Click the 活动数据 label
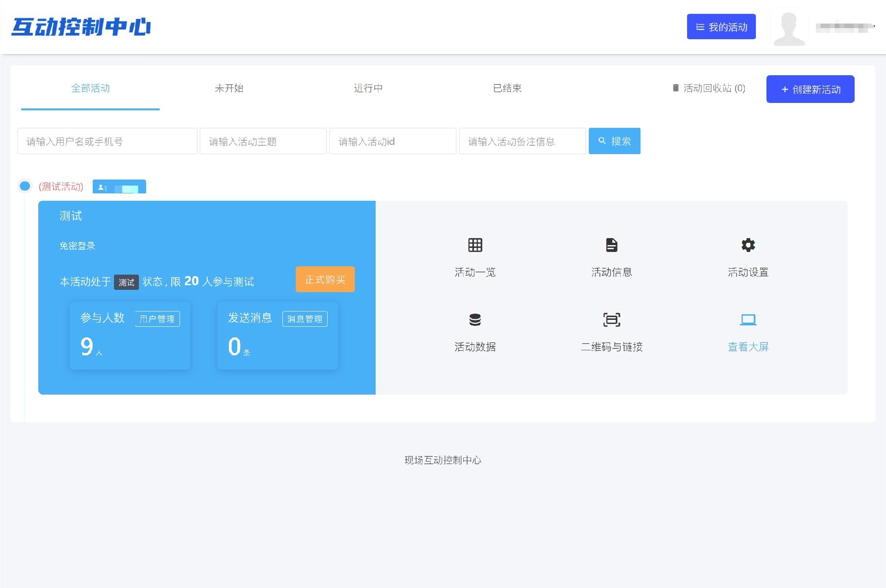The width and height of the screenshot is (886, 588). (x=475, y=347)
